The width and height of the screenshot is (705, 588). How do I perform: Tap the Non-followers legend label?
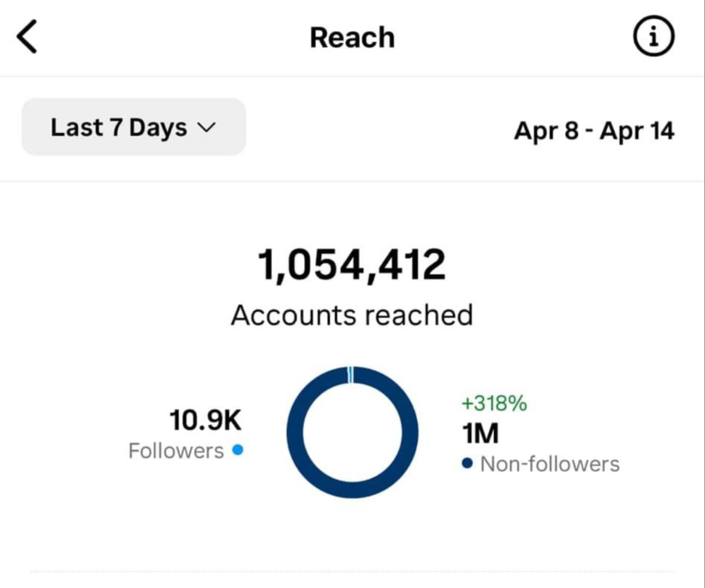pos(550,464)
